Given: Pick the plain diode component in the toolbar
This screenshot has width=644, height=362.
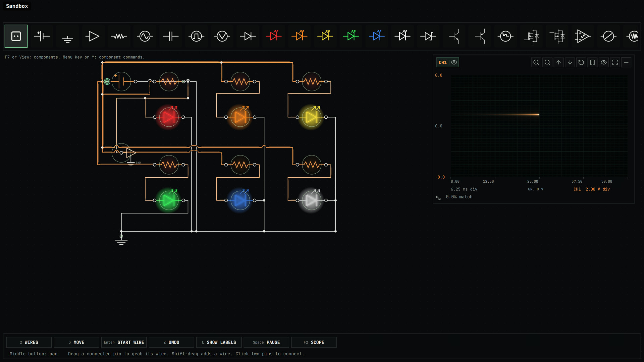Looking at the screenshot, I should point(248,36).
